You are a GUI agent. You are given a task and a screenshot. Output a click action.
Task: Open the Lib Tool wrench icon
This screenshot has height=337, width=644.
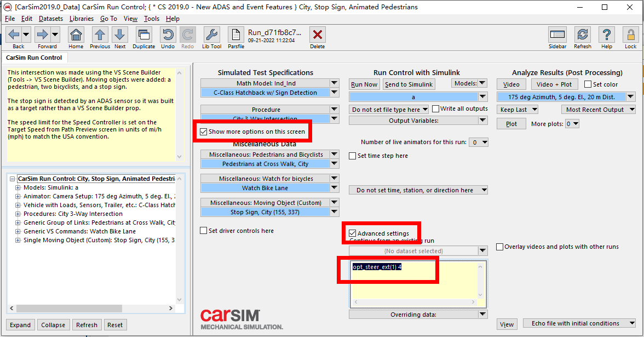click(211, 35)
